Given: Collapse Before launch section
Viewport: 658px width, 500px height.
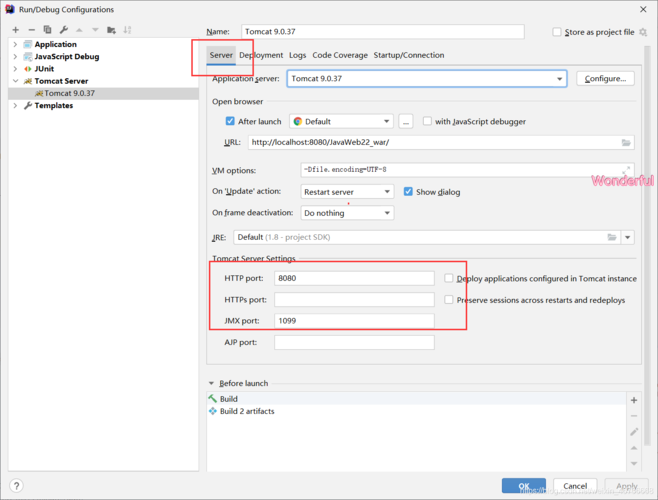Looking at the screenshot, I should (212, 383).
